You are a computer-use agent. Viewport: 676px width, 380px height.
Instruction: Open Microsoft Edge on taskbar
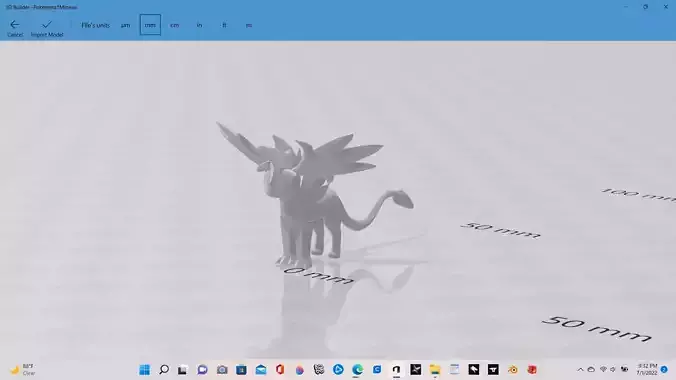coord(357,370)
